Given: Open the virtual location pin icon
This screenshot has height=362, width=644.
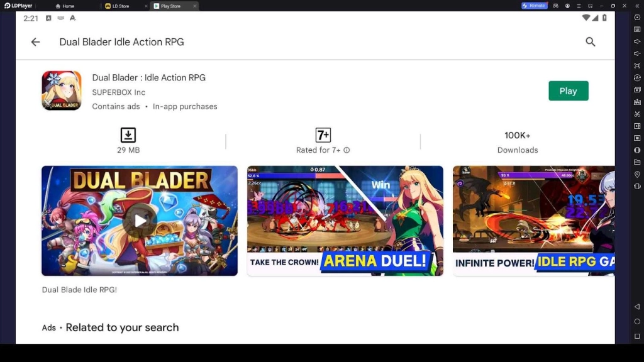Looking at the screenshot, I should [637, 175].
